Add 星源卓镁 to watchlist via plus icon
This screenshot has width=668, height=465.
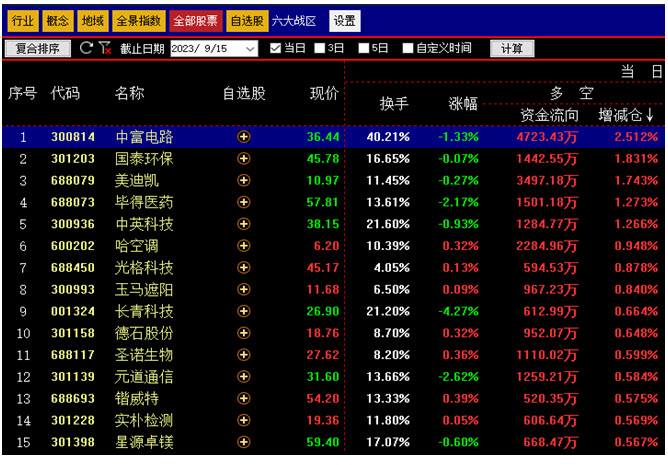[x=244, y=442]
